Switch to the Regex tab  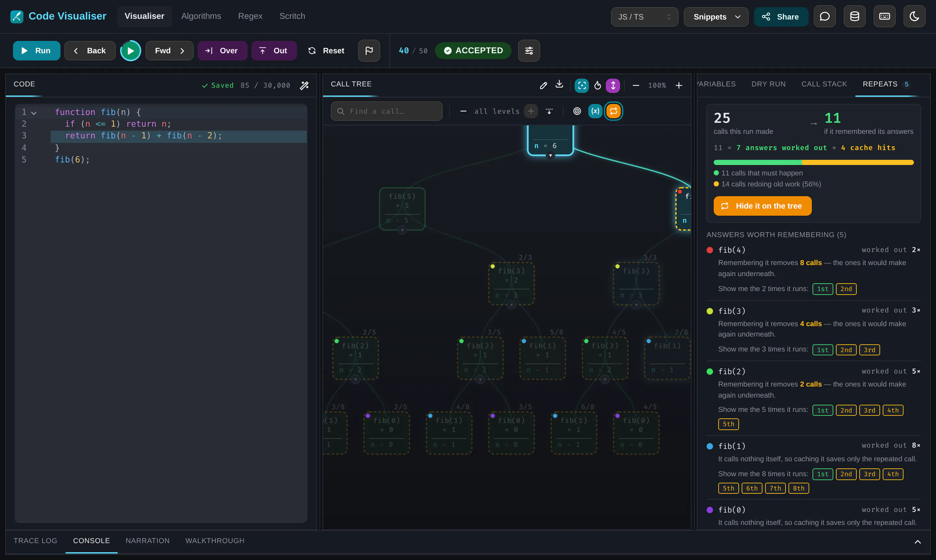point(250,16)
